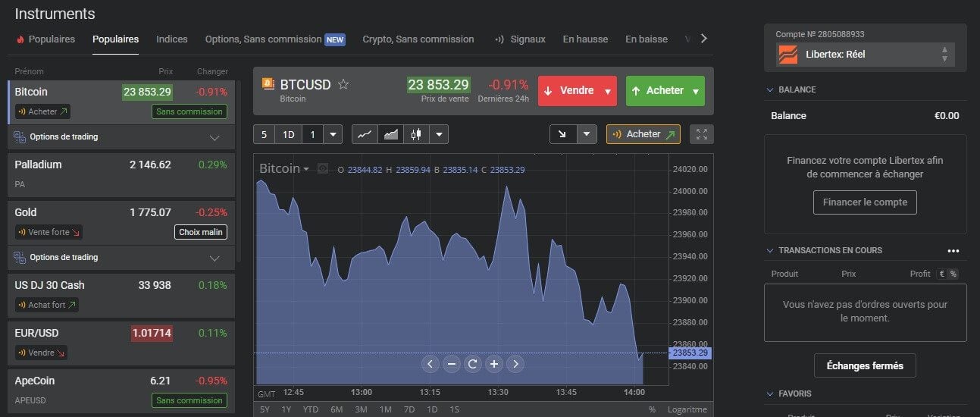Toggle the percent scale at the chart bottom

[652, 409]
